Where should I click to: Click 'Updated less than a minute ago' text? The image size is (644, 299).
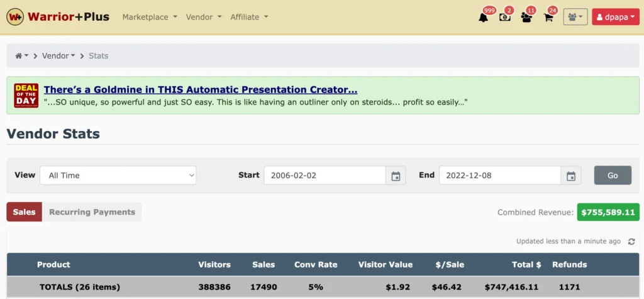[569, 242]
